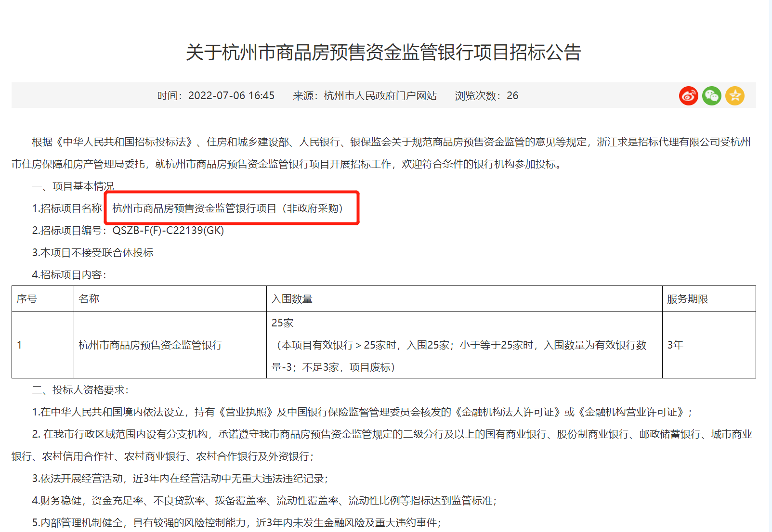Click requirement 5 内部管理机制健全

tap(236, 523)
